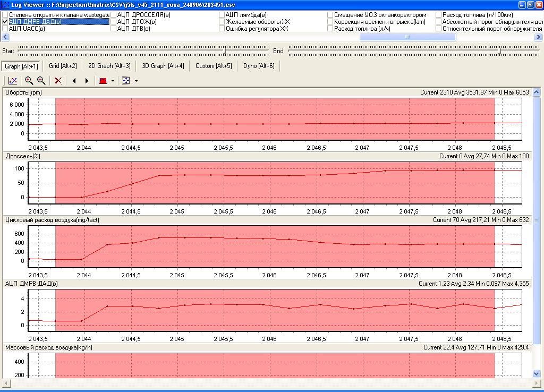Switch to the Grid [Alt+2] tab

point(63,66)
